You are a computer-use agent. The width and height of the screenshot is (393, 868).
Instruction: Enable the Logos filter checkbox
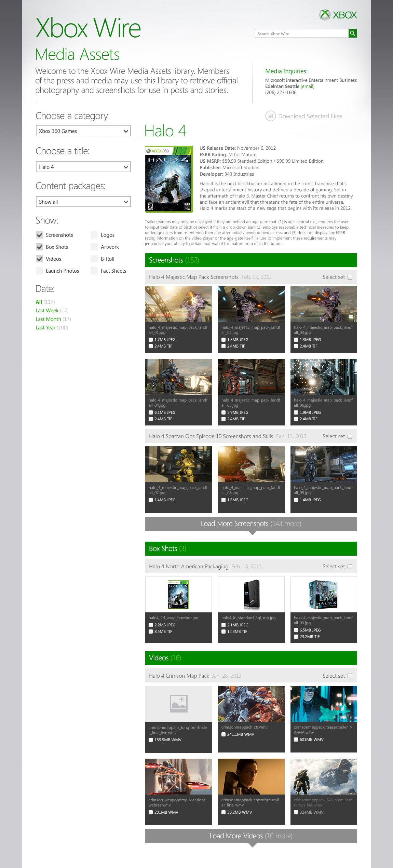(94, 235)
